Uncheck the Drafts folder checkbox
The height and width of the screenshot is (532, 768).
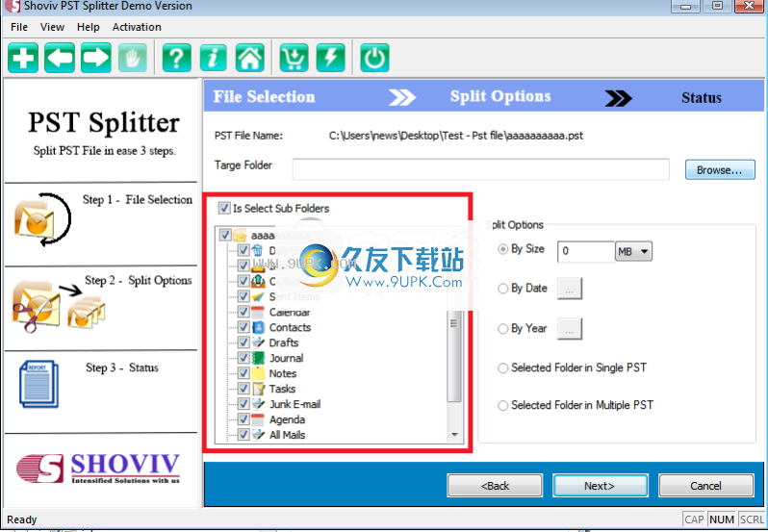click(x=243, y=342)
